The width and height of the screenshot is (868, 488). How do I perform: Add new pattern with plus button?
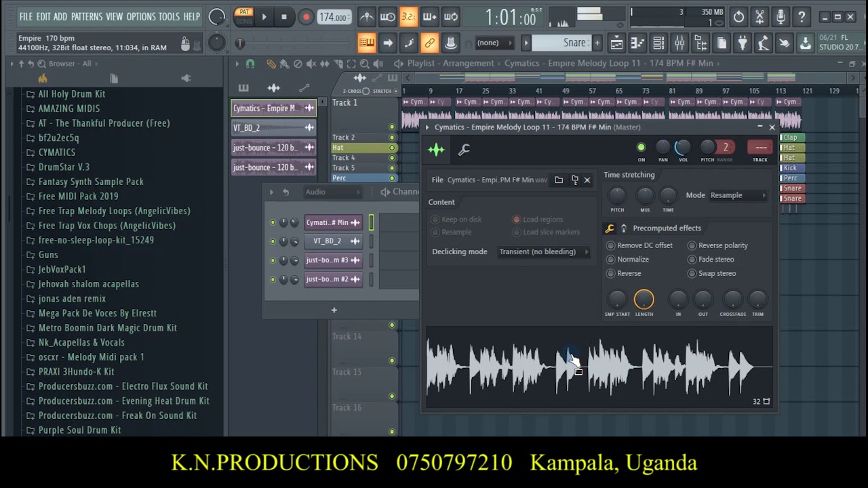(x=597, y=43)
